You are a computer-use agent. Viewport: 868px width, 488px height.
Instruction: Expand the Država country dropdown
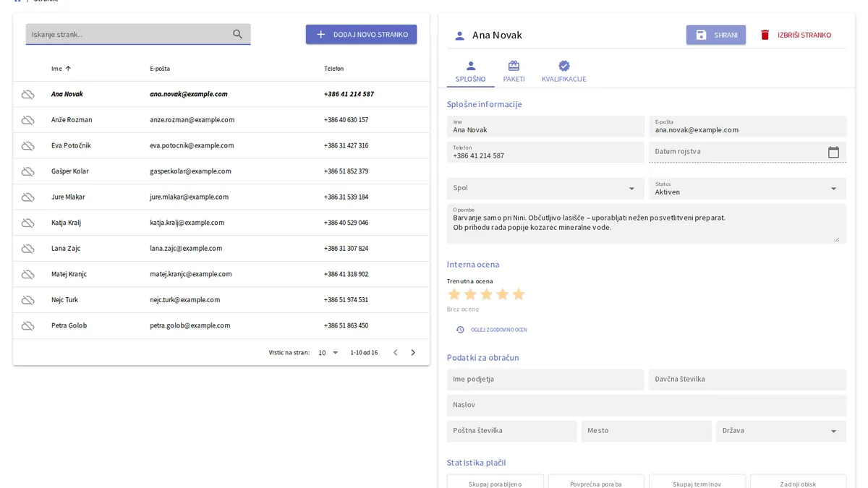click(781, 431)
